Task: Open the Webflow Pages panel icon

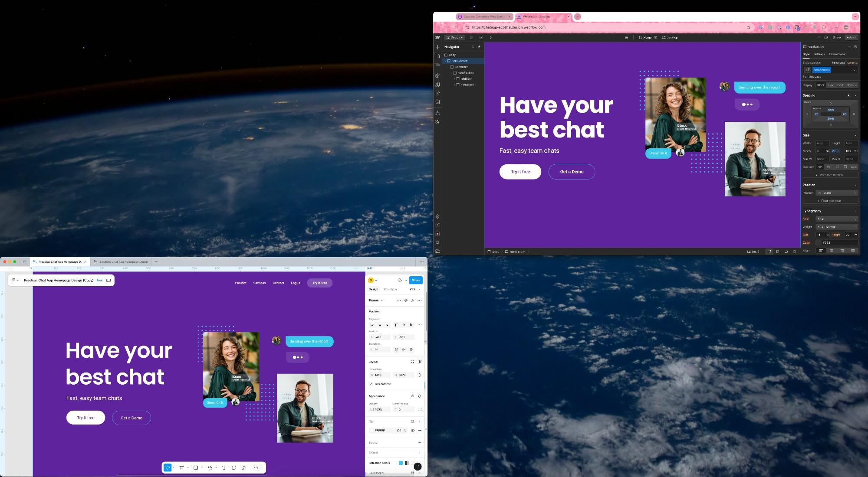Action: pos(437,56)
